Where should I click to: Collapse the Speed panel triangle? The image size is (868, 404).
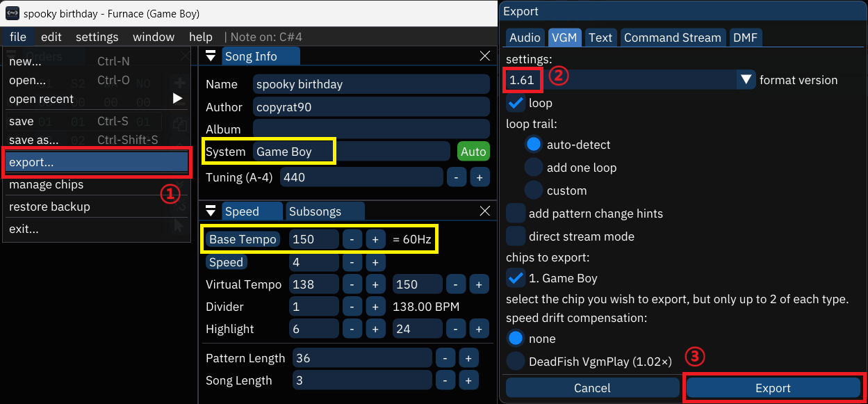coord(211,211)
